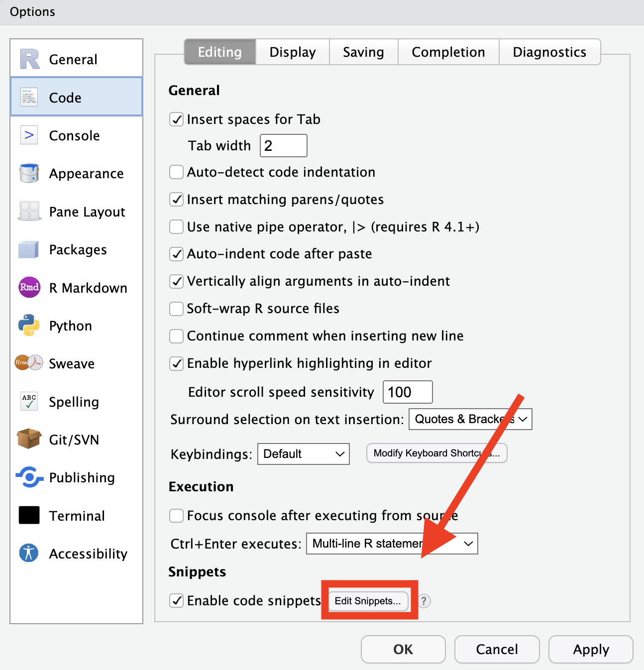Open the Python logo icon
Screen dimensions: 644x670
tap(29, 325)
